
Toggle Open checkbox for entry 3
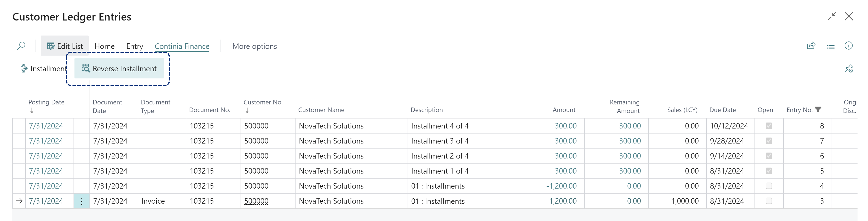(x=769, y=201)
